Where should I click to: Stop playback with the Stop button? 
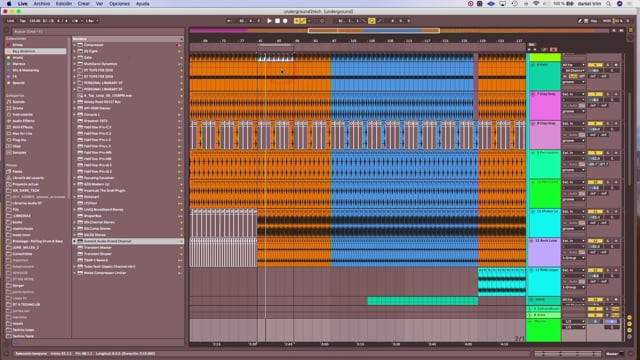point(277,21)
